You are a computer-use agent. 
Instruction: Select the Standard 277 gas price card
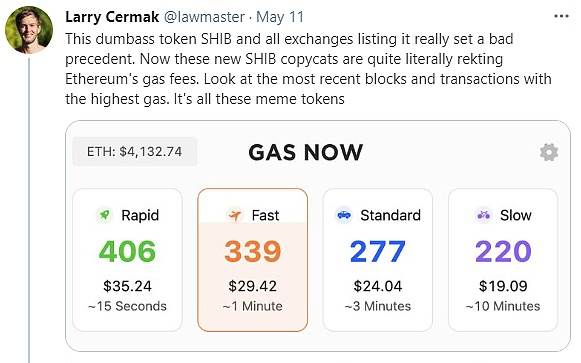click(x=378, y=260)
